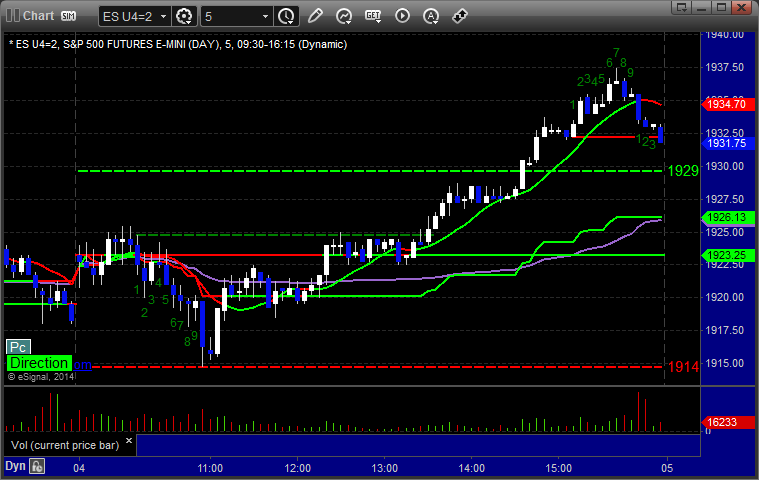Click the 04 date axis label
This screenshot has height=480, width=759.
pyautogui.click(x=79, y=468)
